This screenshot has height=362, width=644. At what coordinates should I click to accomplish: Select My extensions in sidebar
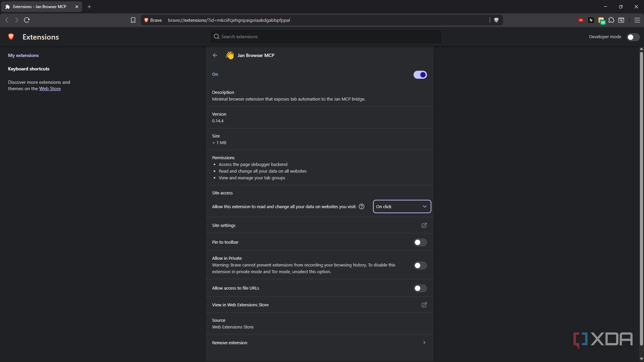tap(23, 55)
